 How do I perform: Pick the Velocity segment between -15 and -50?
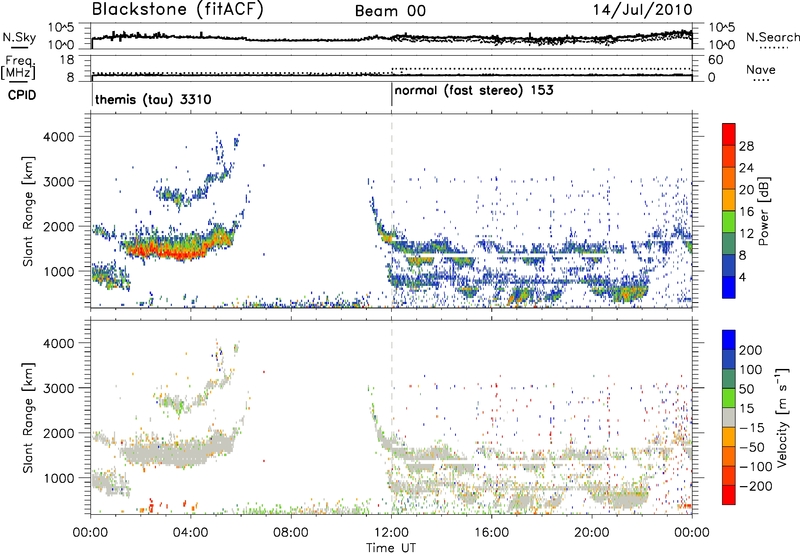(x=729, y=437)
